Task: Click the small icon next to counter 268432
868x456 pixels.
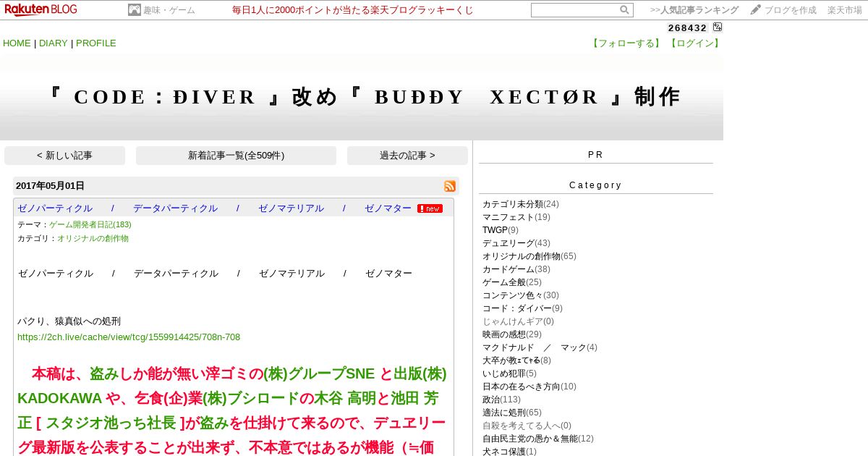Action: (x=718, y=28)
